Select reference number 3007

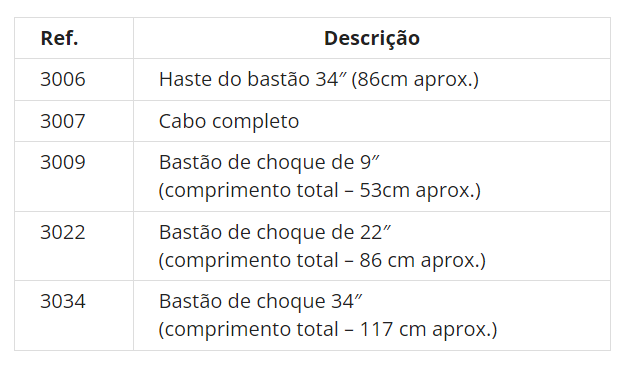pos(63,121)
